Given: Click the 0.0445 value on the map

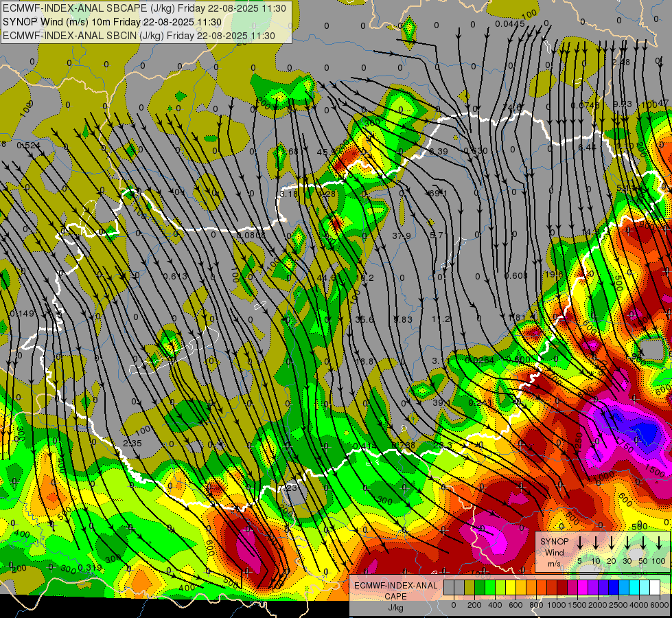Looking at the screenshot, I should (510, 23).
